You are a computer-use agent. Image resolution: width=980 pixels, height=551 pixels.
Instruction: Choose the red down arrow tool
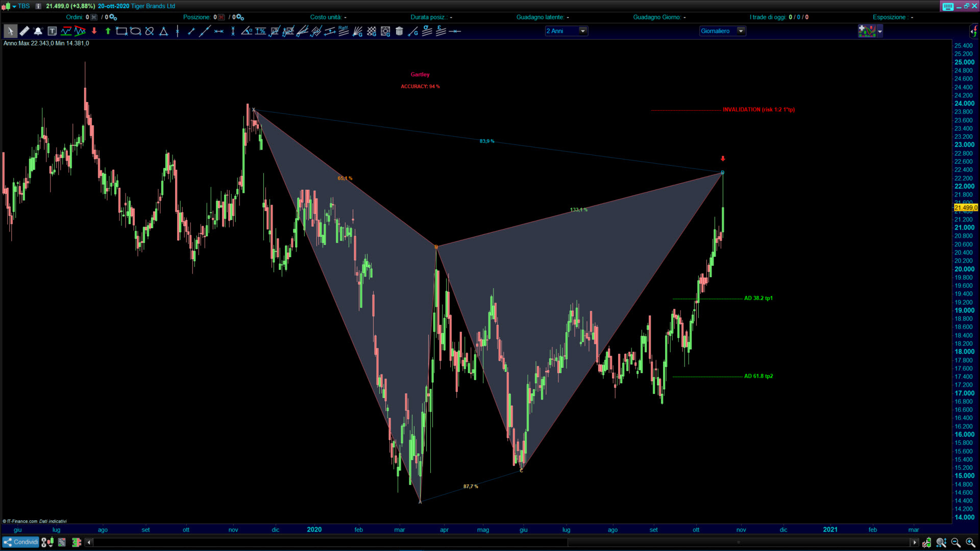click(x=94, y=31)
